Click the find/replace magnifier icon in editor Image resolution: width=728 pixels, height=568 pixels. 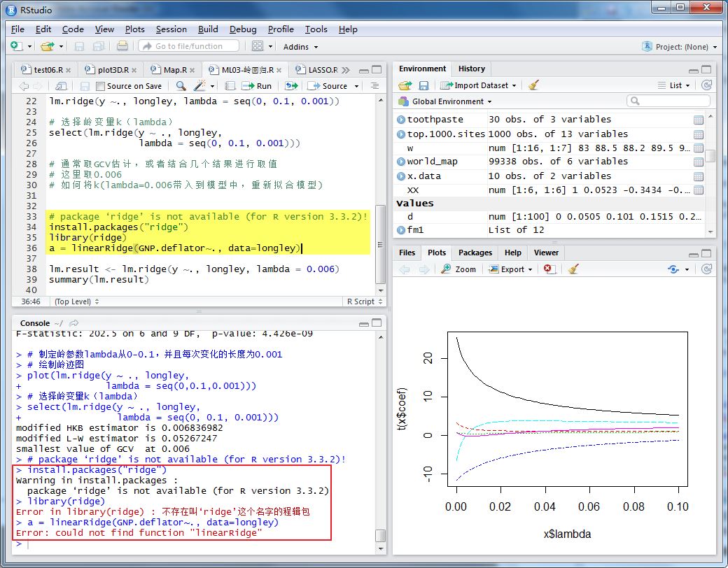(181, 86)
